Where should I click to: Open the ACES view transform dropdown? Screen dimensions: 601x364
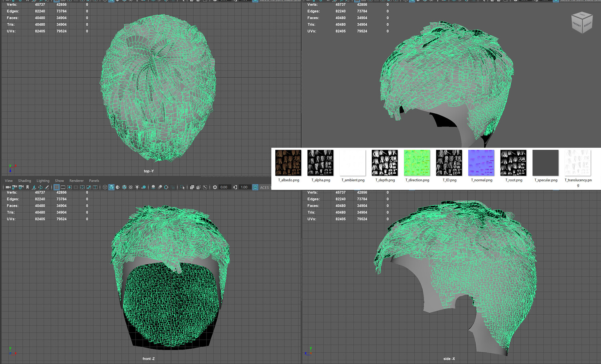click(x=265, y=187)
